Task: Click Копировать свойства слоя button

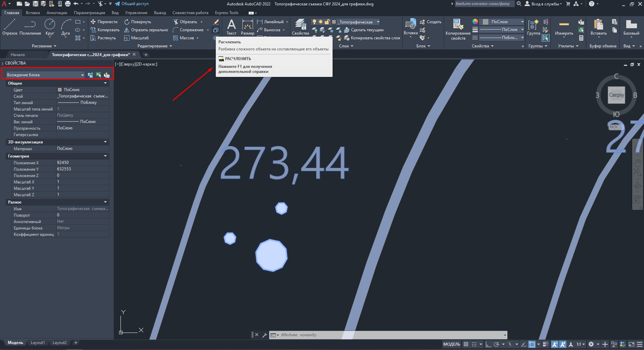Action: (x=371, y=38)
